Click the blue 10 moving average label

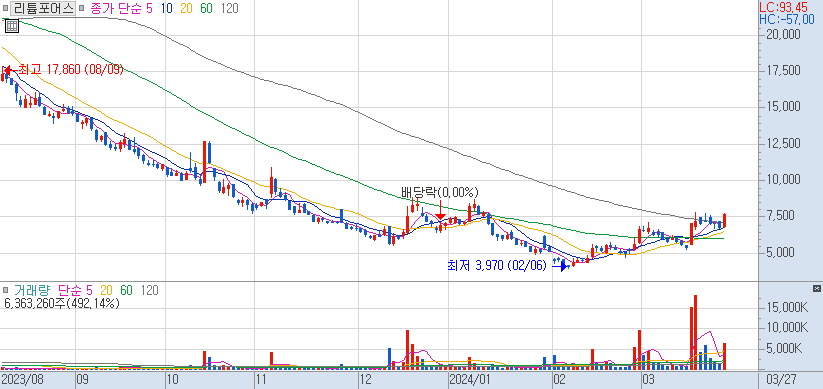pyautogui.click(x=167, y=8)
